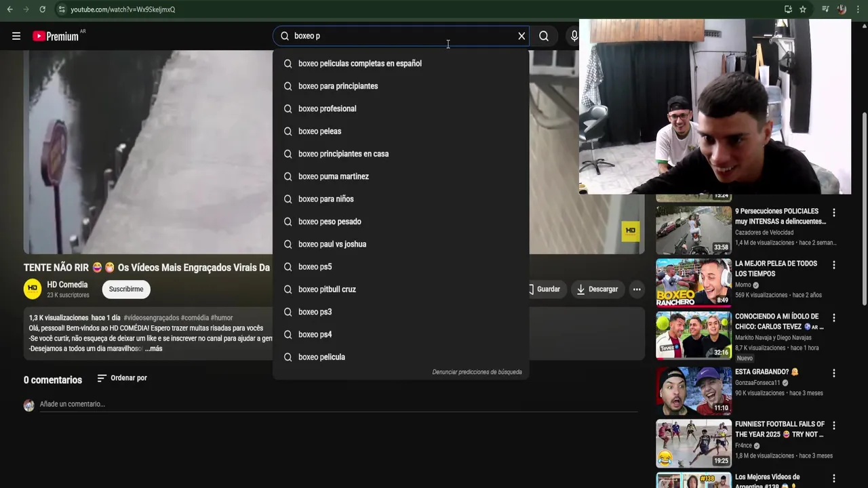Select suggestion 'boxeo para principiantes'
The image size is (868, 488).
(401, 86)
